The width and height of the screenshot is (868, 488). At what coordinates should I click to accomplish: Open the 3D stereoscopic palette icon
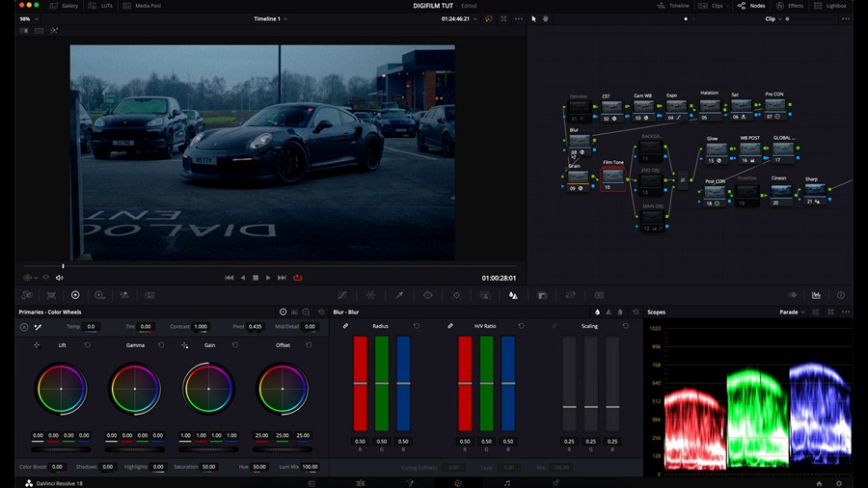click(599, 295)
